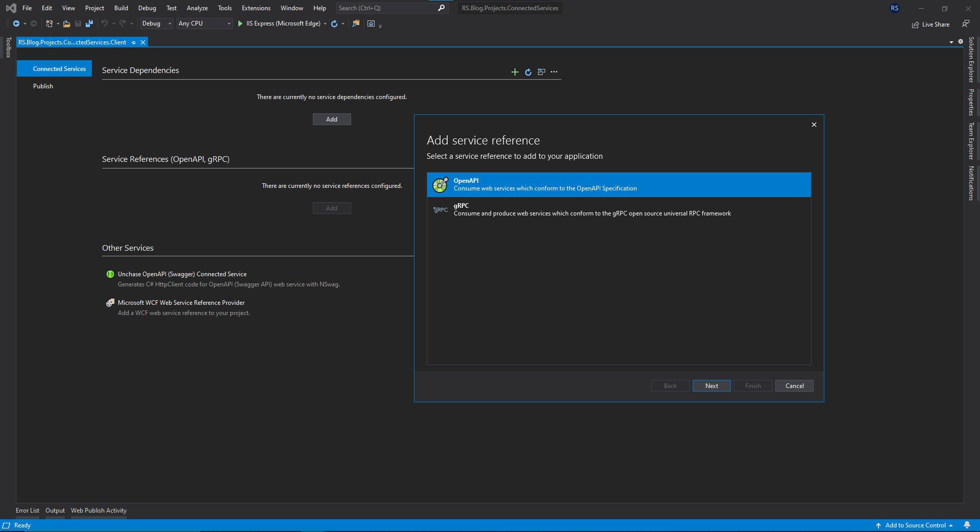The width and height of the screenshot is (980, 532).
Task: Open the Project menu
Action: click(x=94, y=8)
